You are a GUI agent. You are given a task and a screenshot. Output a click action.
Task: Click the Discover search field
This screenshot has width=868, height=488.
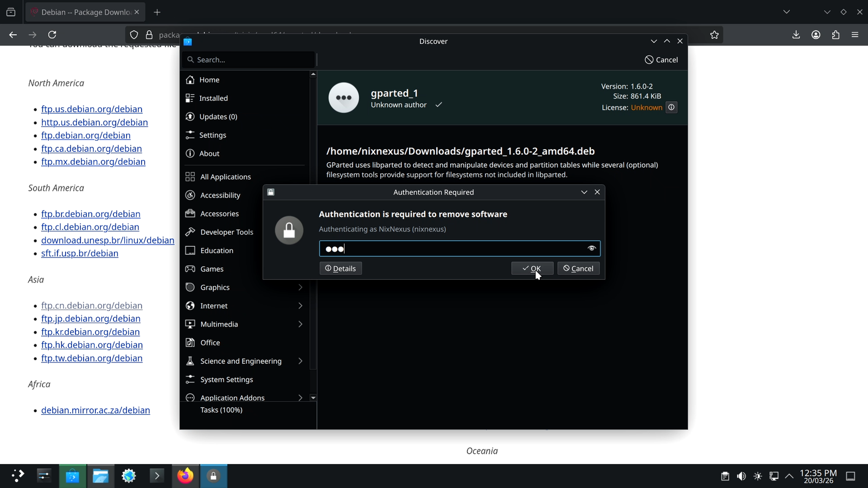coord(250,60)
